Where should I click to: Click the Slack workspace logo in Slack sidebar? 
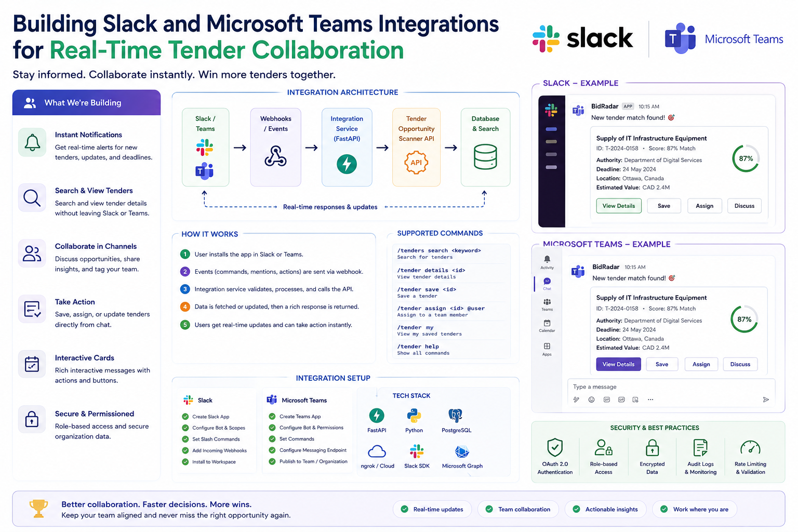pos(551,110)
